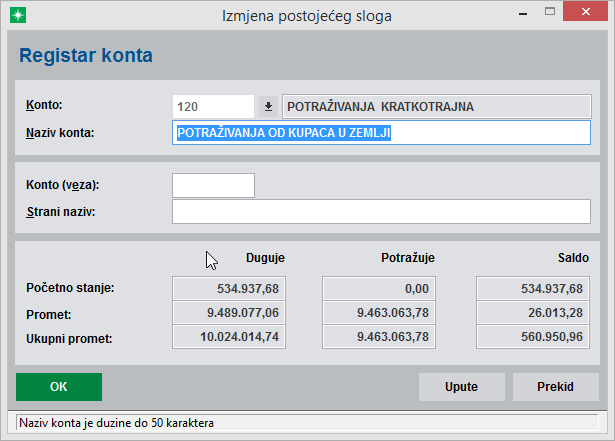Click the green application icon in title bar
This screenshot has height=441, width=615.
coord(16,15)
